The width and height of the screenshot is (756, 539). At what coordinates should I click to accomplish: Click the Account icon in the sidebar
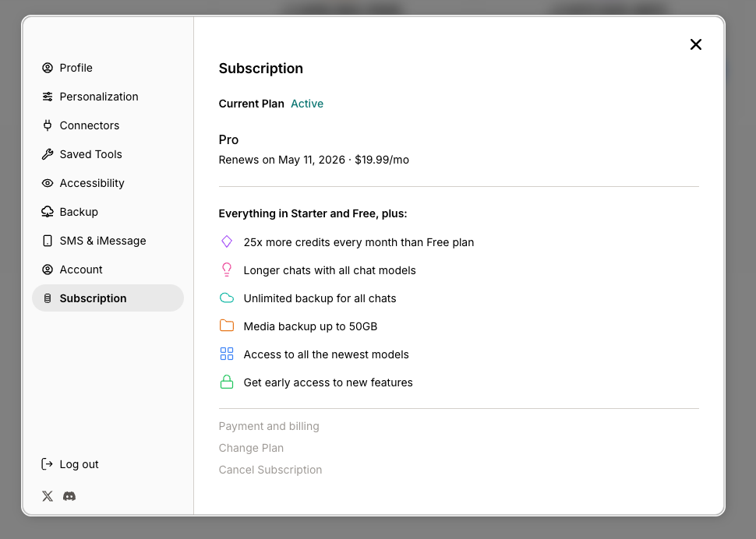(x=48, y=269)
